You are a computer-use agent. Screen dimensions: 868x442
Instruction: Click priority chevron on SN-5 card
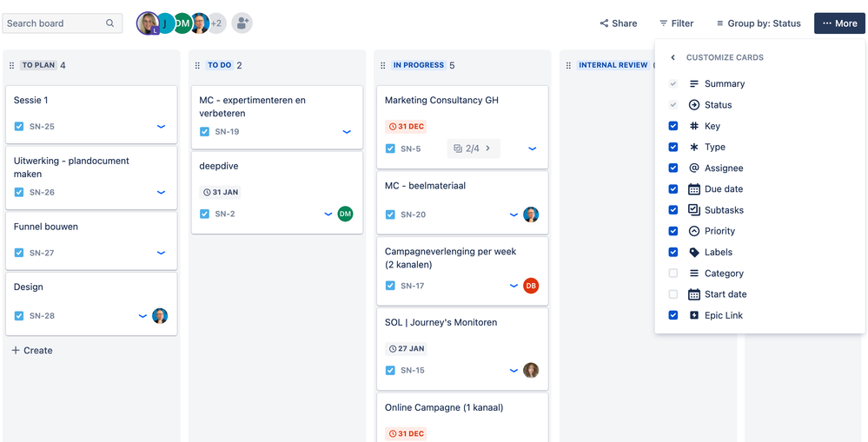coord(532,148)
